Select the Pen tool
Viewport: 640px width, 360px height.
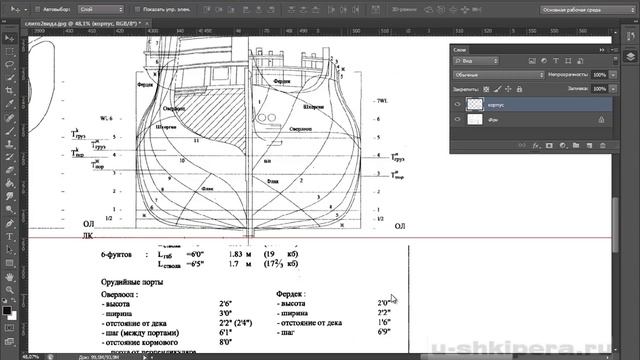click(x=9, y=223)
